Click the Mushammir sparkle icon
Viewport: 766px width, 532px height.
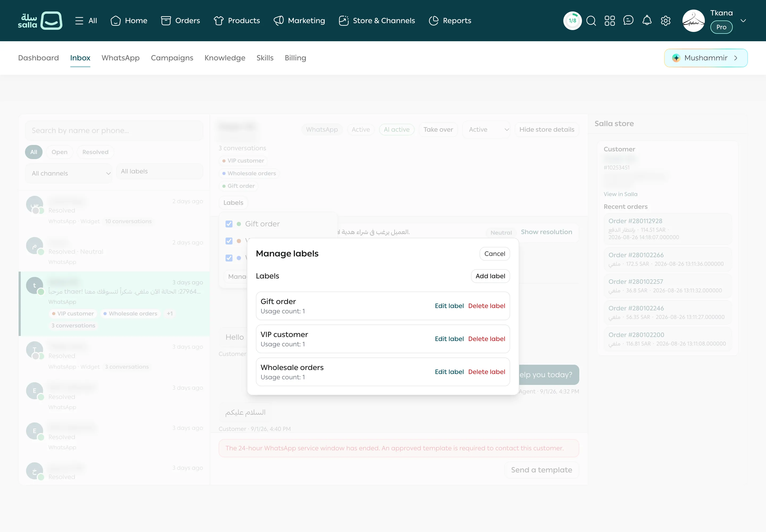point(676,58)
